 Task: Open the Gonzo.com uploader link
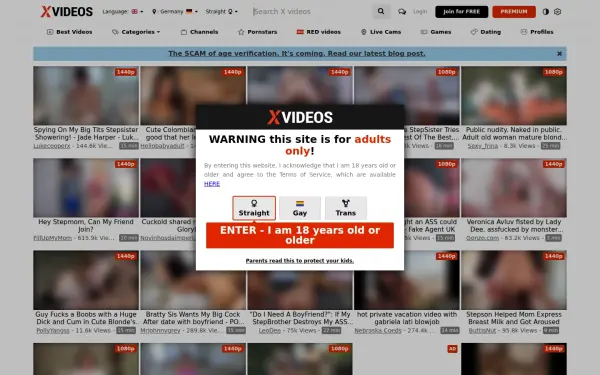click(483, 238)
